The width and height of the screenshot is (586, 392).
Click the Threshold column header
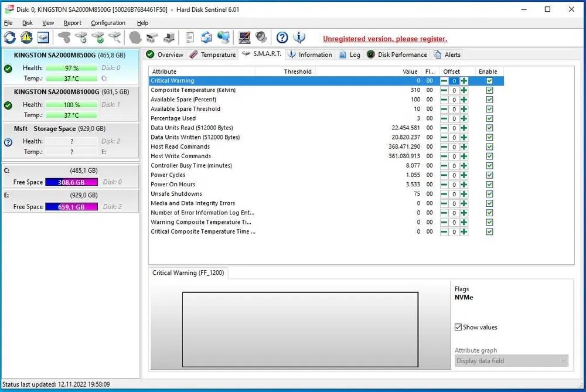[x=285, y=71]
